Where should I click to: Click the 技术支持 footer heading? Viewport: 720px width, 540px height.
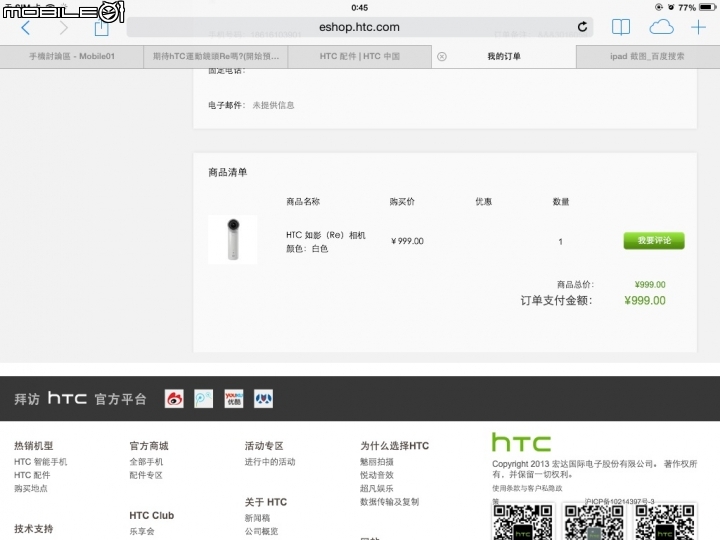click(x=34, y=529)
